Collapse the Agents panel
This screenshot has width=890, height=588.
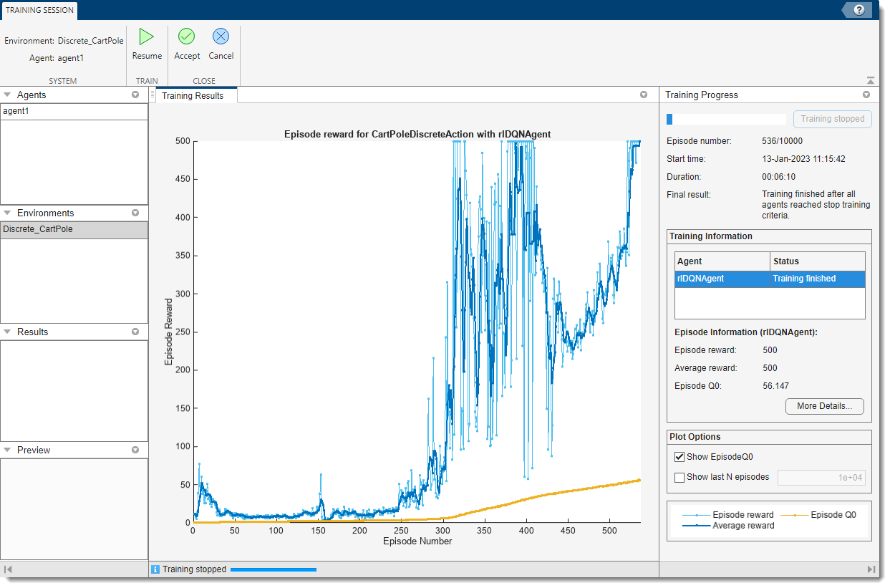[9, 95]
